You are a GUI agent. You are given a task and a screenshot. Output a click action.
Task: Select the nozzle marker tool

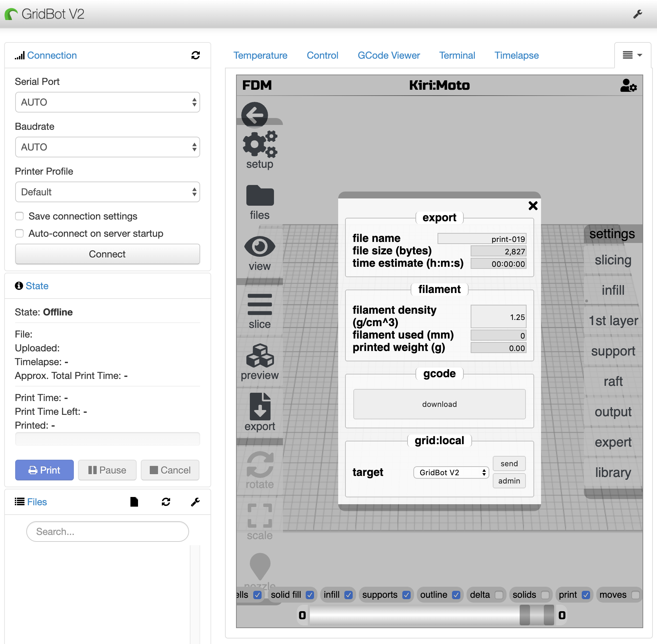point(260,571)
